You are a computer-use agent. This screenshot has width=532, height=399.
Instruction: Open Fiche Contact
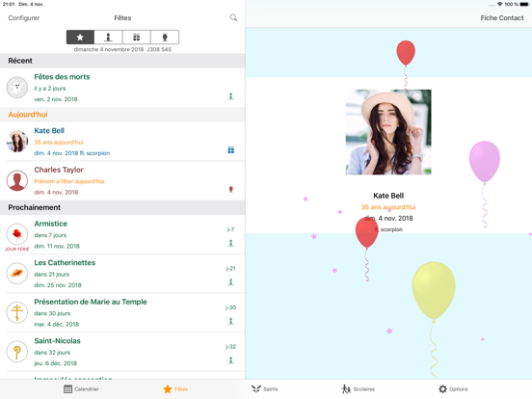click(x=502, y=18)
